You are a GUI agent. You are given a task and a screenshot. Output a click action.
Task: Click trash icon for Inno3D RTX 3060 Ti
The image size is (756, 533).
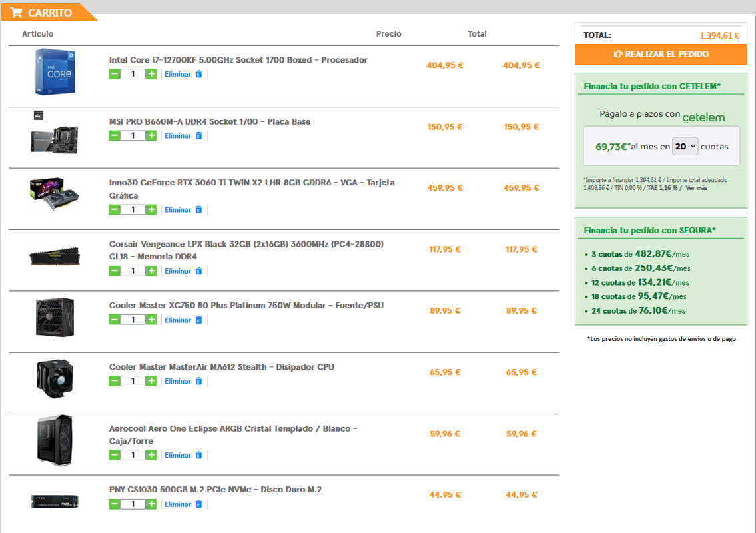198,209
